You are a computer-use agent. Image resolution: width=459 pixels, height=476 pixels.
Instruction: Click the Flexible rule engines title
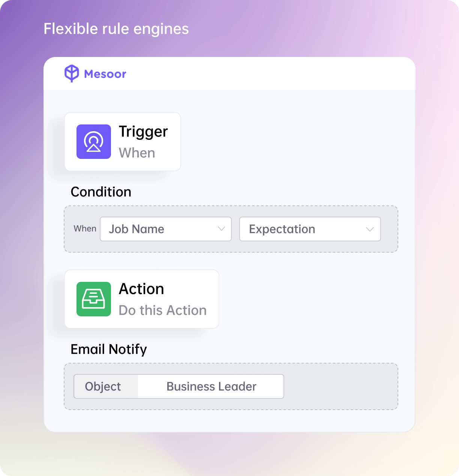116,29
